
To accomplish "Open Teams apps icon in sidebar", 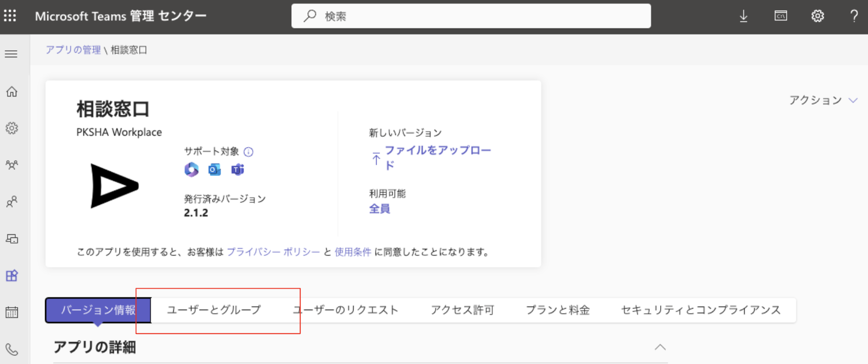I will 12,276.
